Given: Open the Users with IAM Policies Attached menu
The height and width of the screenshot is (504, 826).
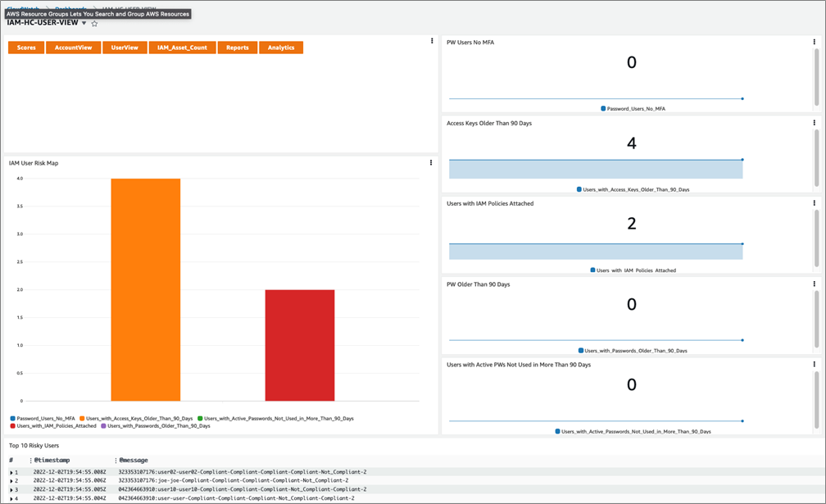Looking at the screenshot, I should 814,203.
